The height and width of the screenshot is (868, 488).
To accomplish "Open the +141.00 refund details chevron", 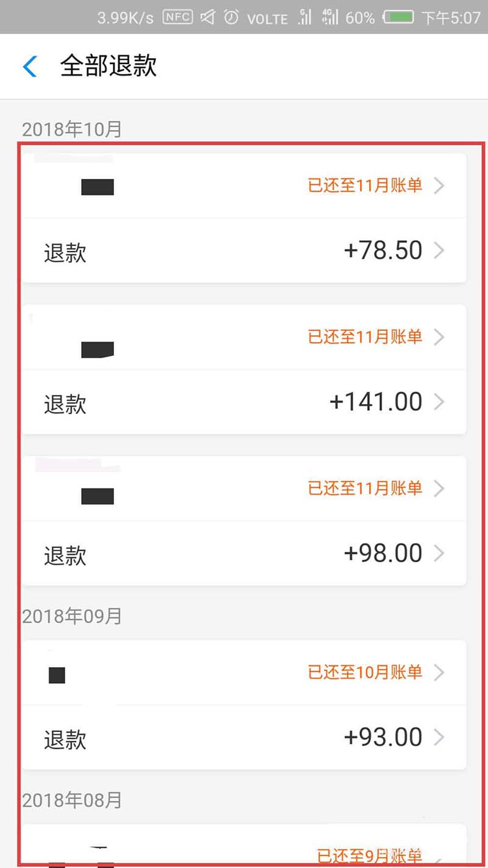I will [x=439, y=402].
